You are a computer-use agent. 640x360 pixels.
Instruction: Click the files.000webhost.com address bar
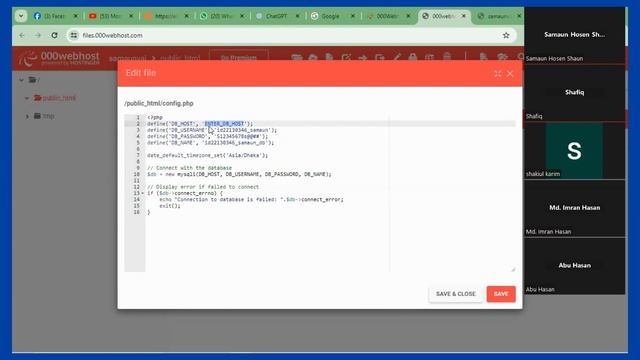[x=291, y=36]
